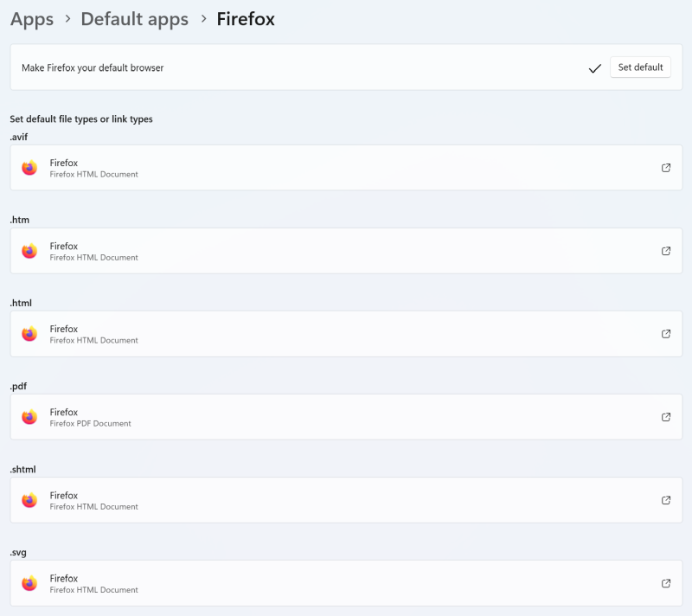Open the app picker for .pdf file type
Viewport: 692px width, 616px height.
pos(346,416)
